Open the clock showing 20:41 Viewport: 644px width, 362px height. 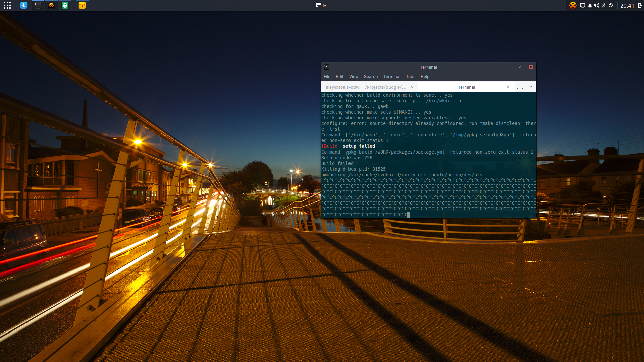[627, 6]
